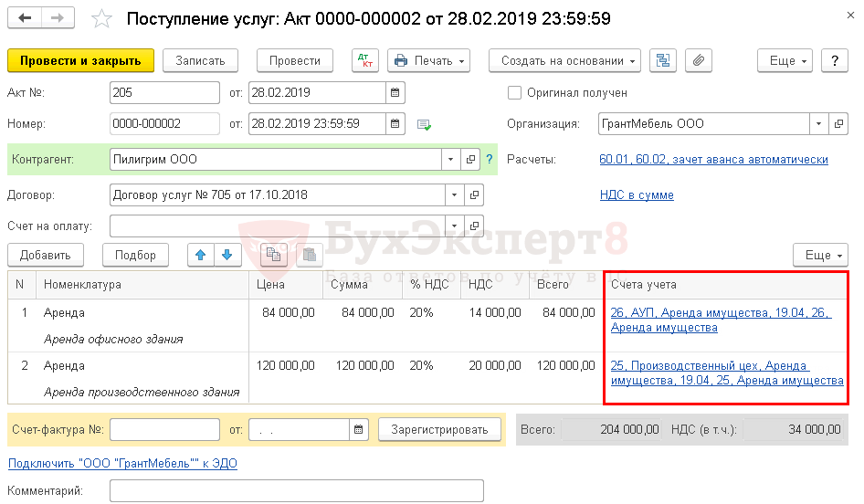864x504 pixels.
Task: Click the help question mark button
Action: click(834, 61)
